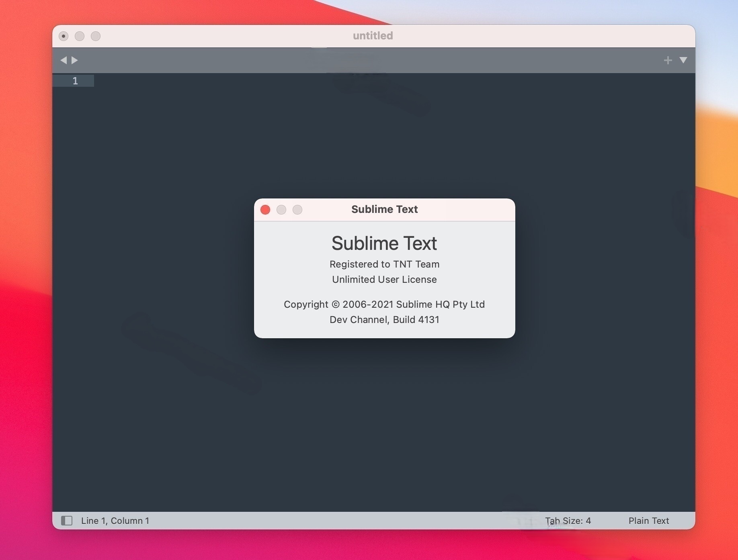Click the about dialog's minimize button
This screenshot has height=560, width=738.
pyautogui.click(x=281, y=210)
